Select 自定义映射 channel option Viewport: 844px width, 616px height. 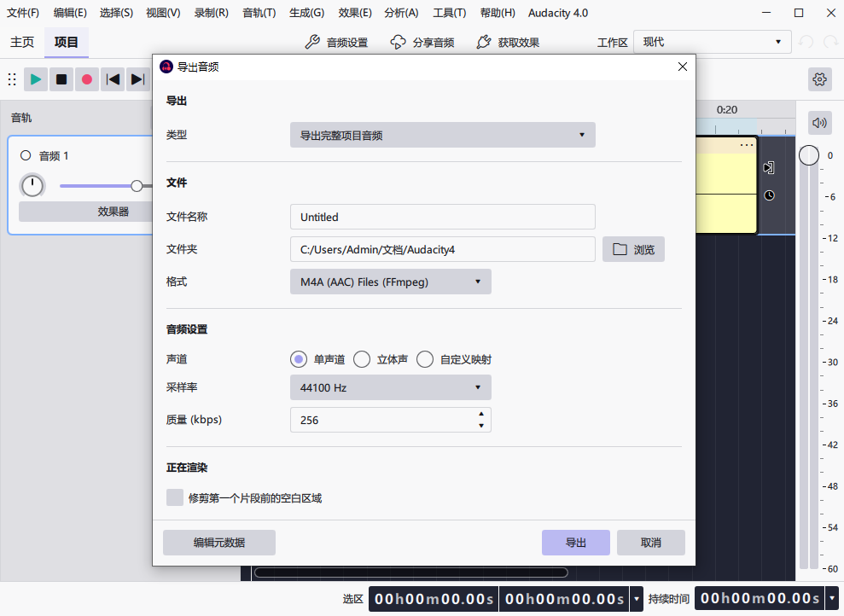coord(425,359)
